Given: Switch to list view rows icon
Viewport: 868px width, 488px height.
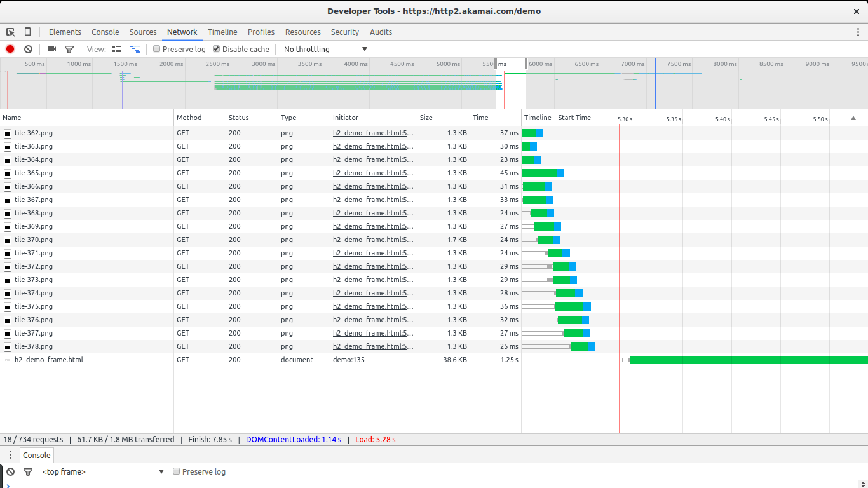Looking at the screenshot, I should 117,49.
